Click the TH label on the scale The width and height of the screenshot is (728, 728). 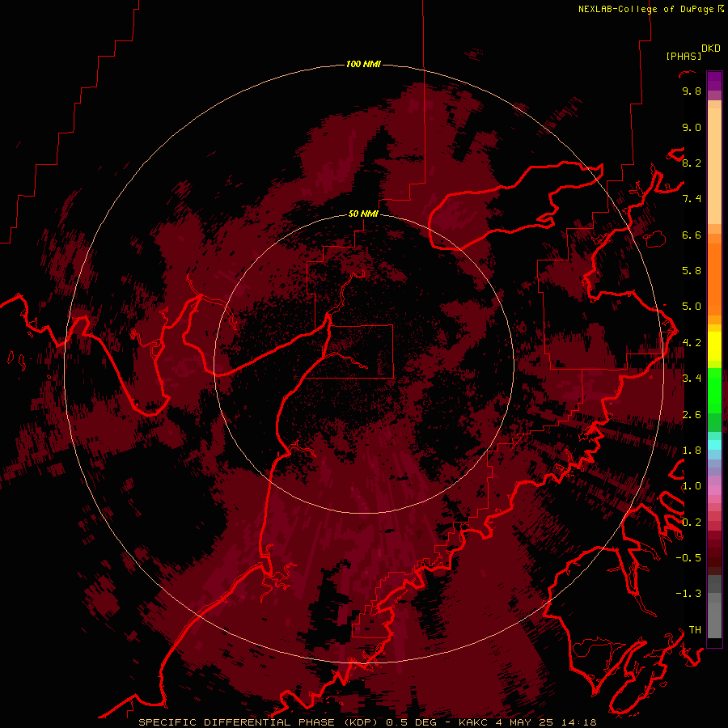[695, 630]
